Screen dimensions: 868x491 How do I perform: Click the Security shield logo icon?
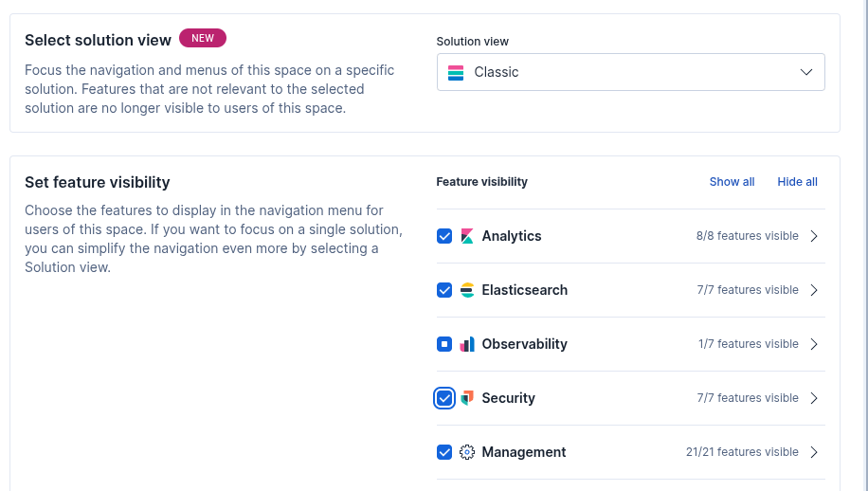tap(467, 398)
